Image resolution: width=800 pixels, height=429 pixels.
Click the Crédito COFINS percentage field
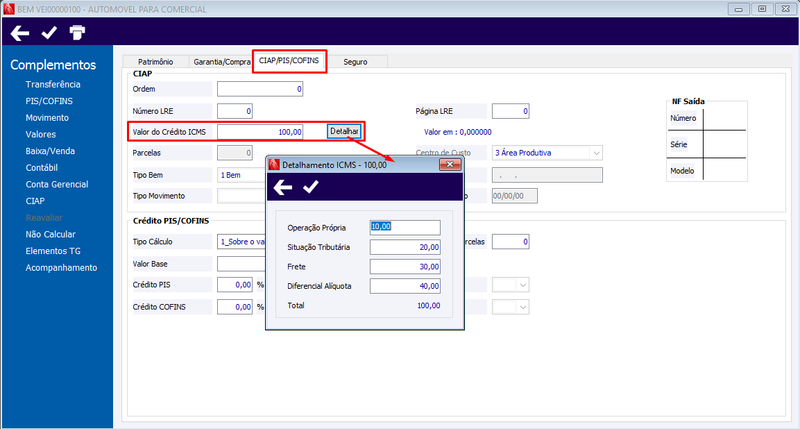point(235,307)
